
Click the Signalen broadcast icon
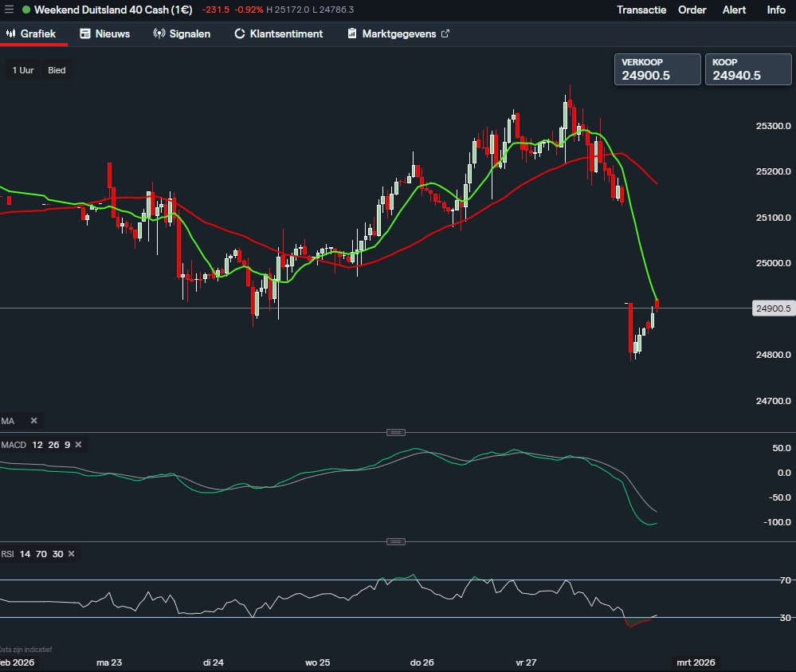[159, 33]
